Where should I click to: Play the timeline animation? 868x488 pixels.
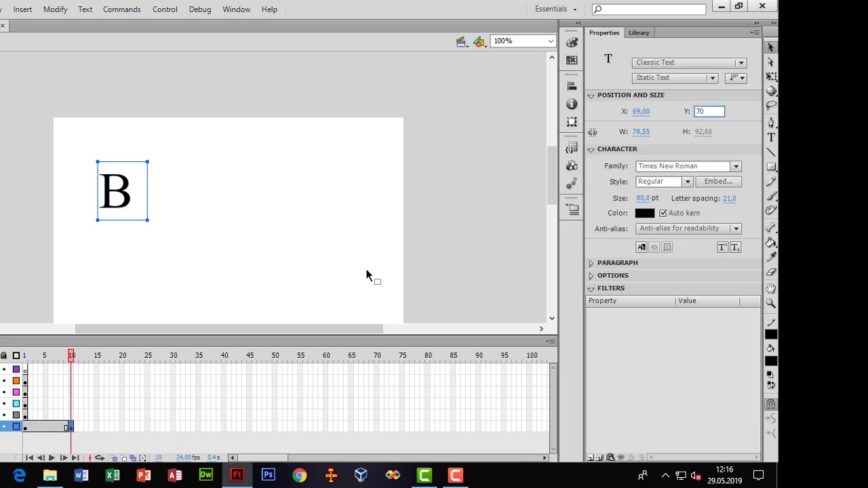tap(52, 457)
